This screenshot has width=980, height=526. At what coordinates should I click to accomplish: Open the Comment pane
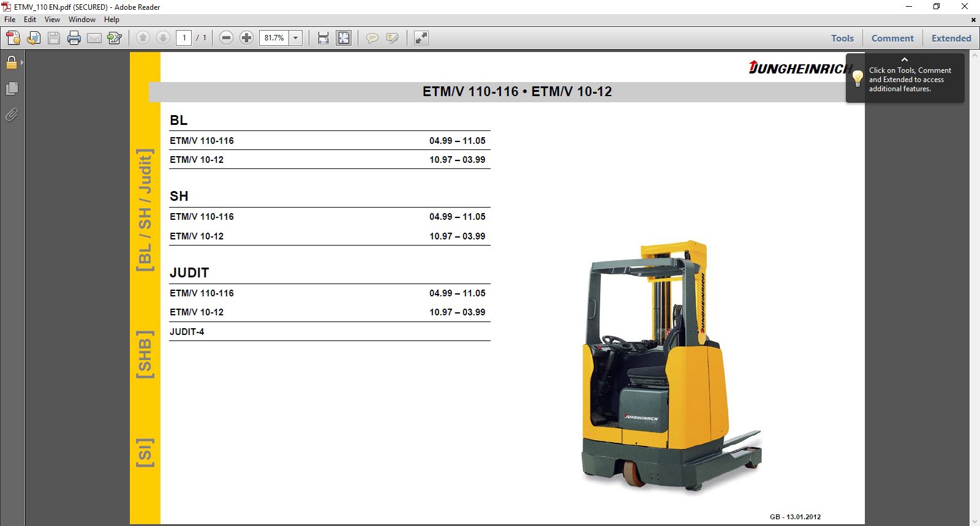[892, 38]
